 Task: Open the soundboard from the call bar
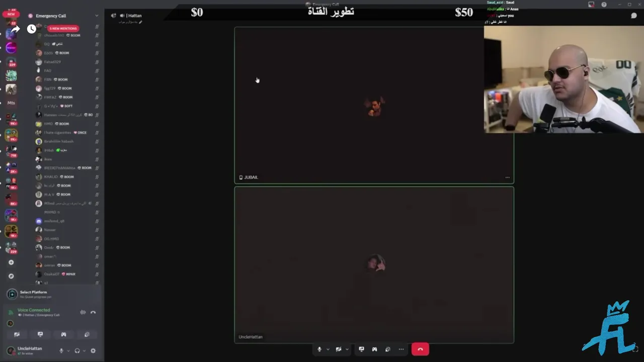click(387, 349)
